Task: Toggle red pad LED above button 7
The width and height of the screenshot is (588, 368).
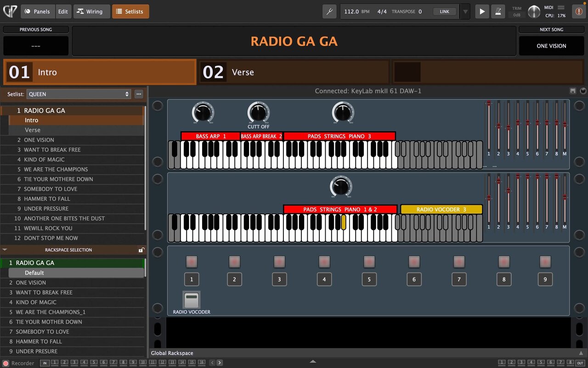Action: pos(459,262)
